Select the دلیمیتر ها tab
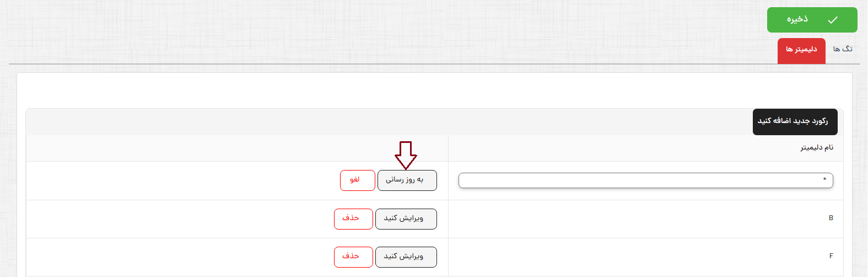This screenshot has height=277, width=868. pos(801,50)
